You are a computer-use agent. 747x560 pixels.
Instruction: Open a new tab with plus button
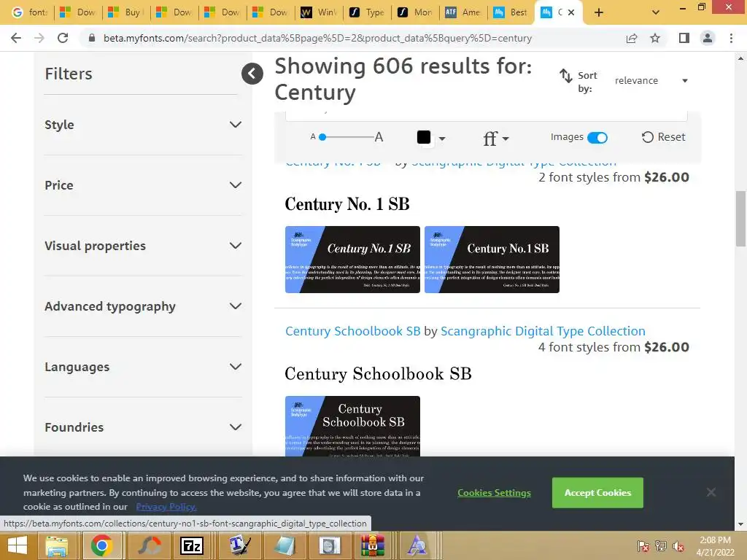pos(599,12)
